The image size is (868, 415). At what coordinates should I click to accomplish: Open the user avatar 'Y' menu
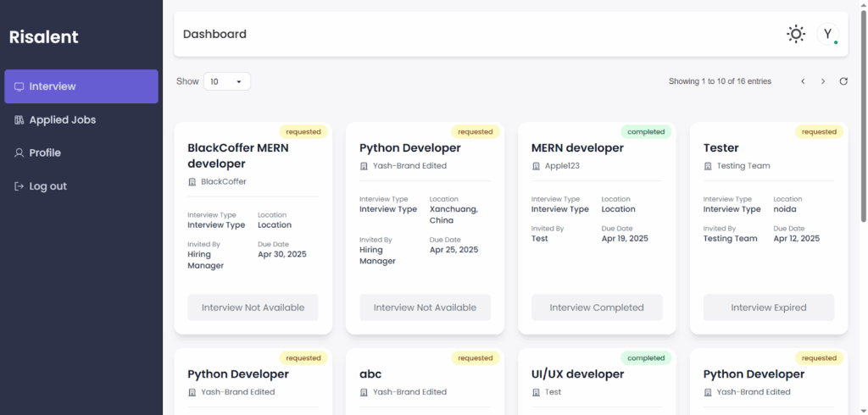827,34
